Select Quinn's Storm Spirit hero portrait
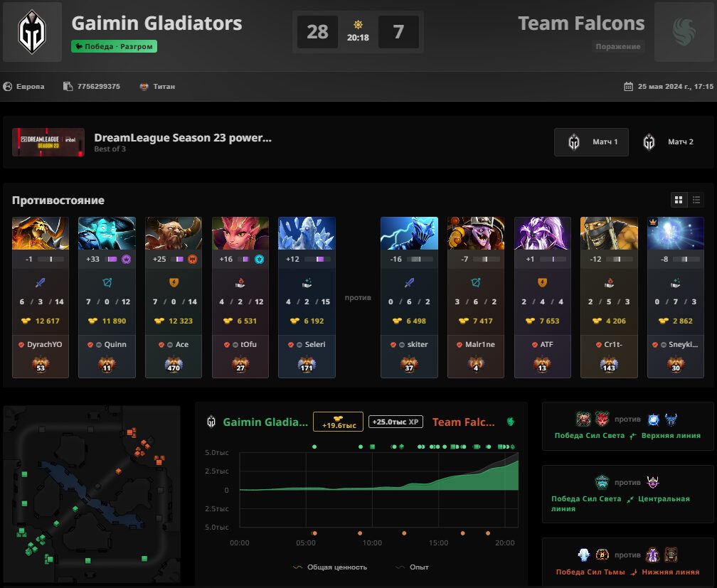This screenshot has height=588, width=717. (x=107, y=233)
